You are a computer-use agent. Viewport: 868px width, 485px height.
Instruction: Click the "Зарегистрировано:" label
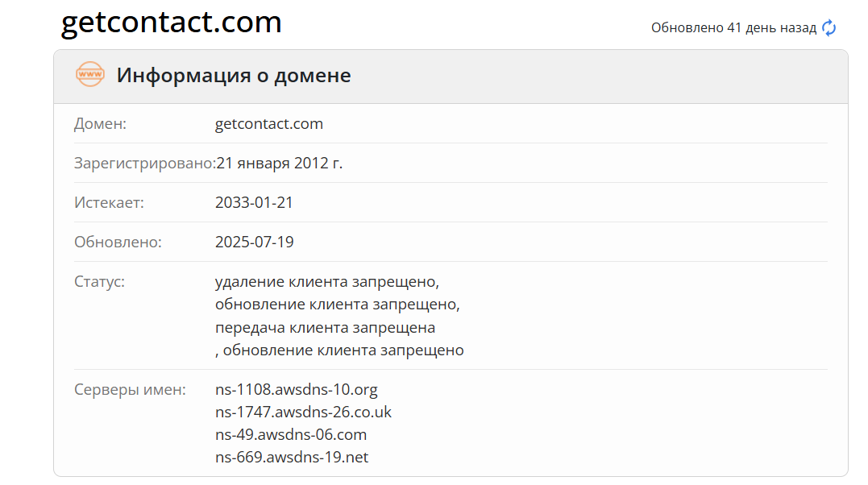click(x=145, y=164)
